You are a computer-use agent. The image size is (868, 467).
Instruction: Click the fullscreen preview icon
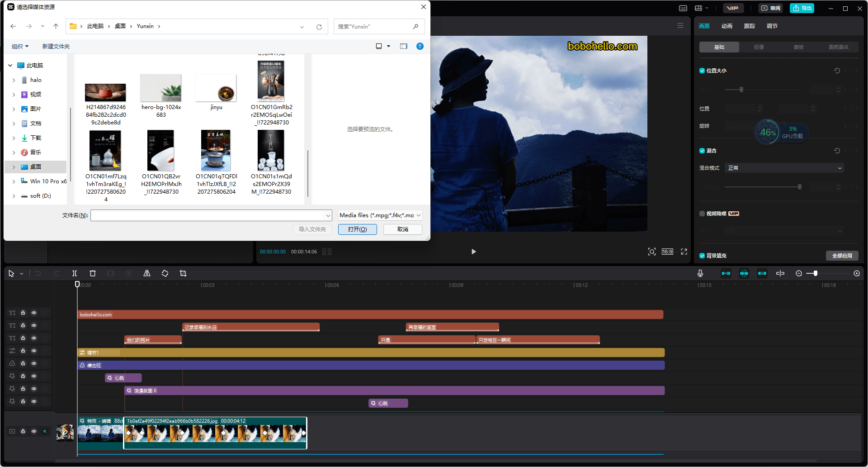tap(684, 252)
